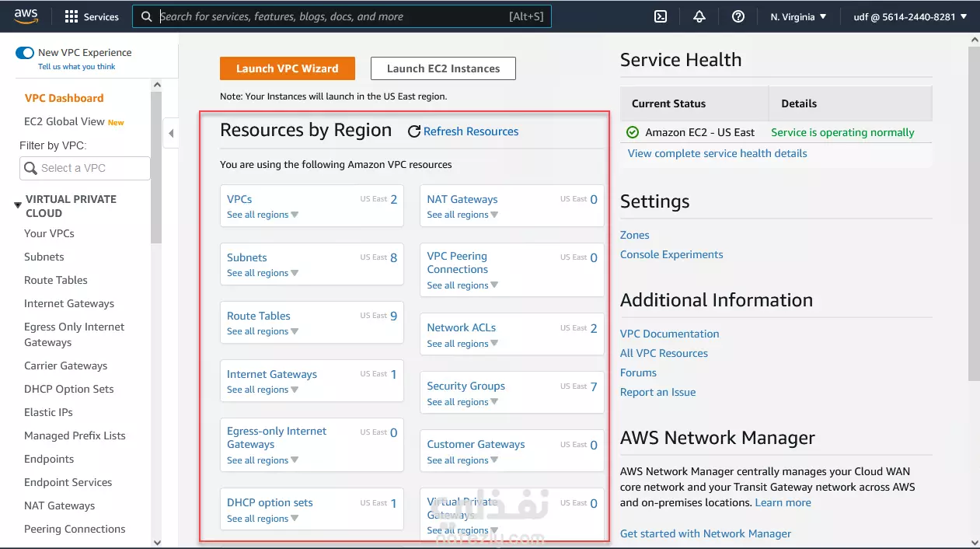The height and width of the screenshot is (549, 980).
Task: Toggle the New VPC Experience switch
Action: (25, 53)
